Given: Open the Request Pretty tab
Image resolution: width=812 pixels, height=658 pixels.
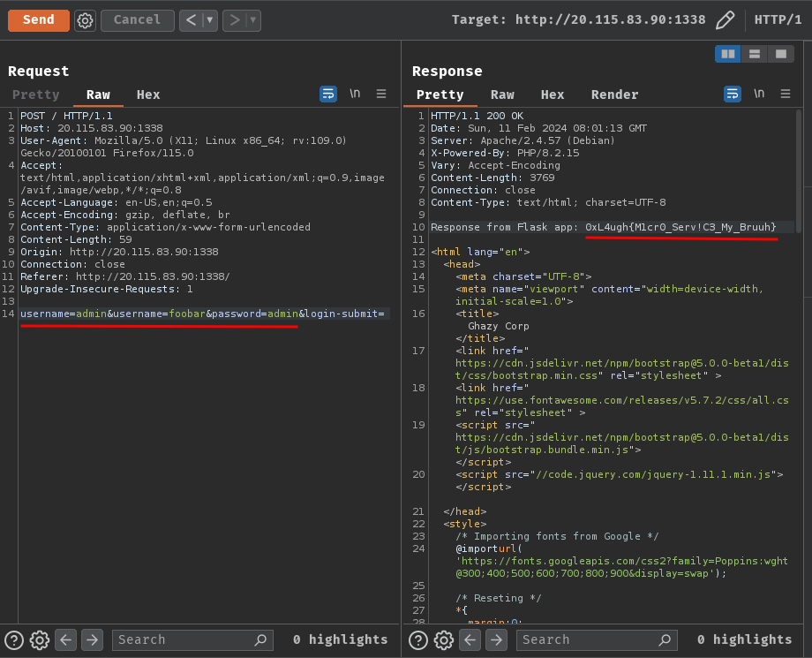Looking at the screenshot, I should 35,95.
